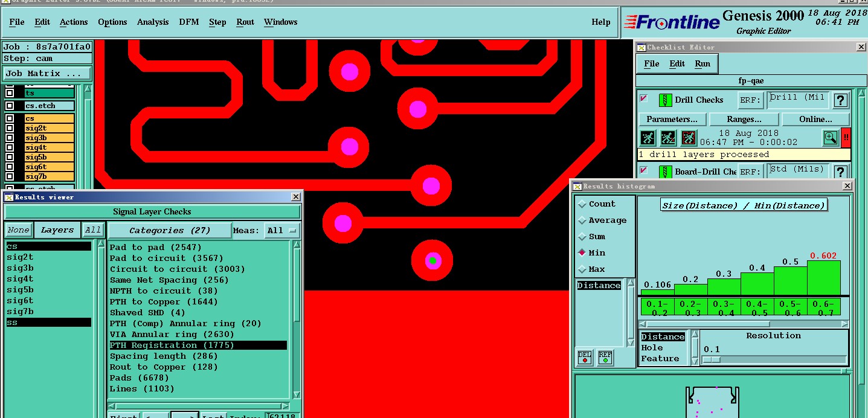Click the Drill (Mil ERF input field
This screenshot has width=868, height=418.
coord(797,100)
